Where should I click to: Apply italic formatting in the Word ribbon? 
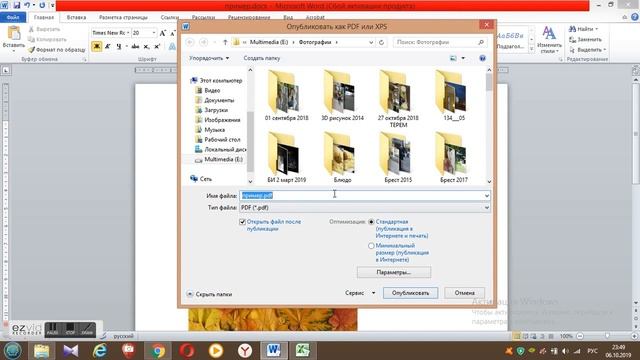pyautogui.click(x=108, y=47)
